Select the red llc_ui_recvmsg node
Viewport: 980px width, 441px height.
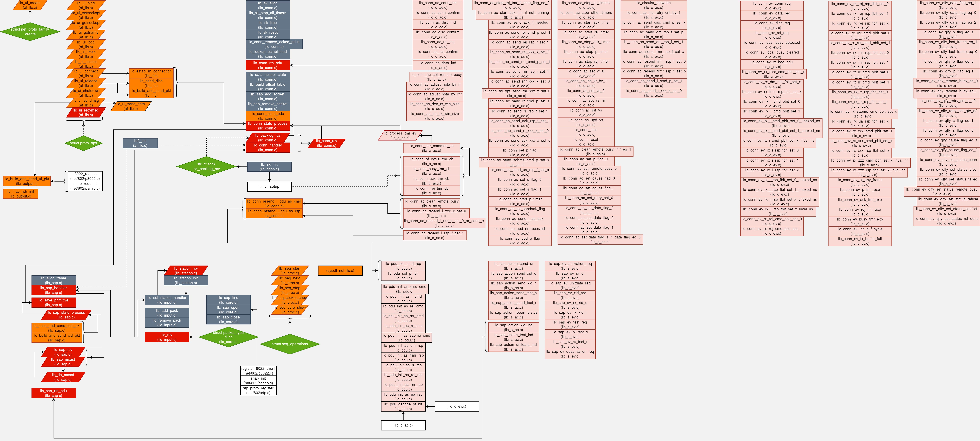(x=86, y=113)
